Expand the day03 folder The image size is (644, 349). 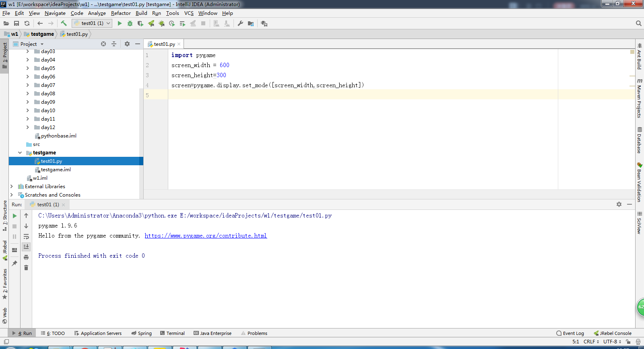point(27,51)
